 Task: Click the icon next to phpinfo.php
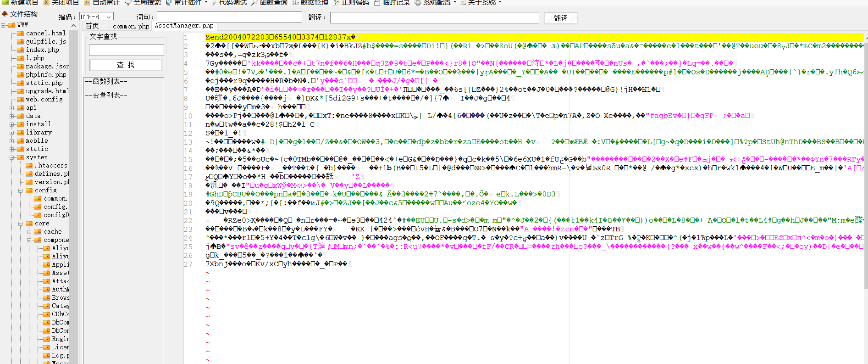21,74
